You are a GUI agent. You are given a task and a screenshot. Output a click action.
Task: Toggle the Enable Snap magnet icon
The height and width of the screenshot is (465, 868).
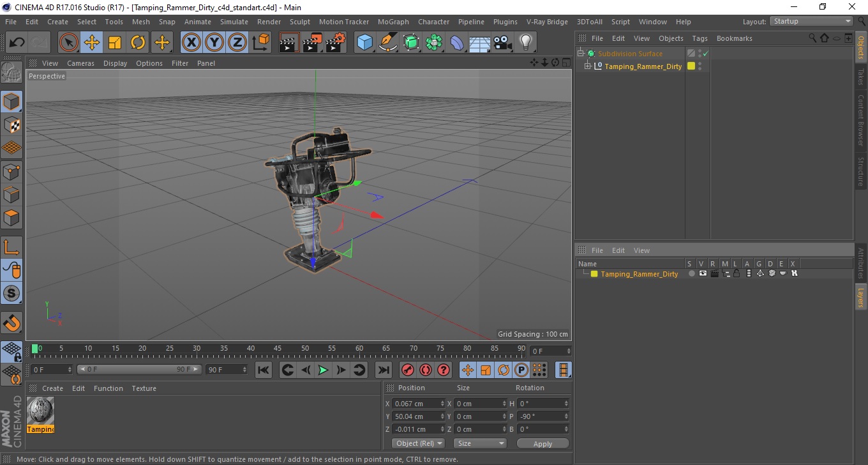pyautogui.click(x=11, y=323)
